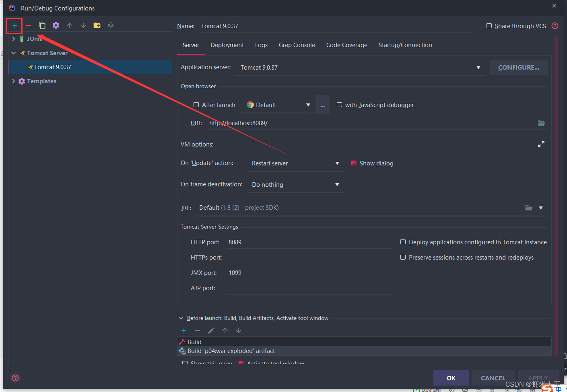Switch to the Server tab
567x392 pixels.
[x=191, y=45]
